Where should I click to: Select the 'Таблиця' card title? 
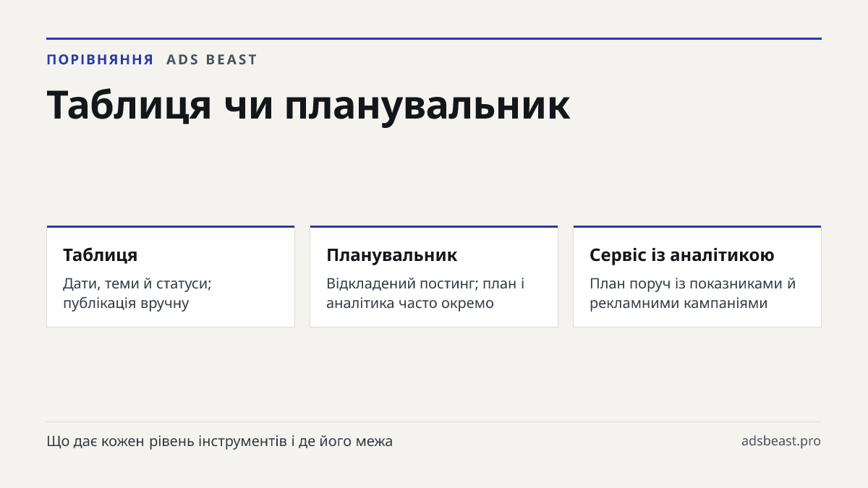(100, 255)
